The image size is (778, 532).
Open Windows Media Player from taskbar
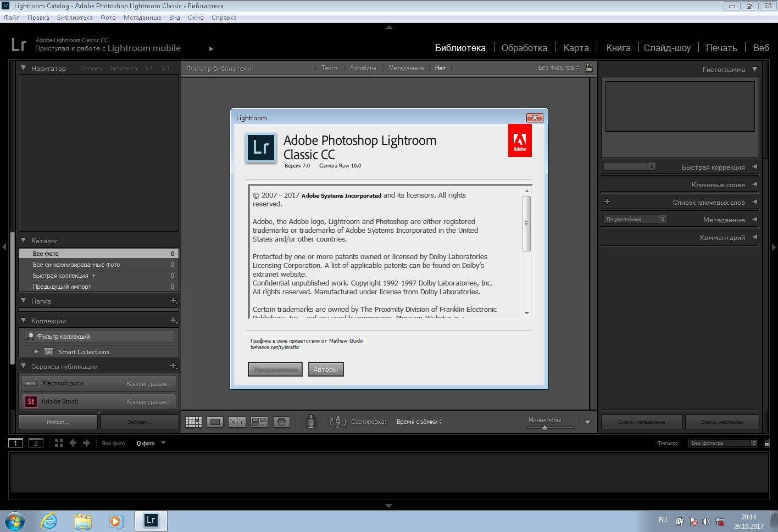tap(116, 520)
